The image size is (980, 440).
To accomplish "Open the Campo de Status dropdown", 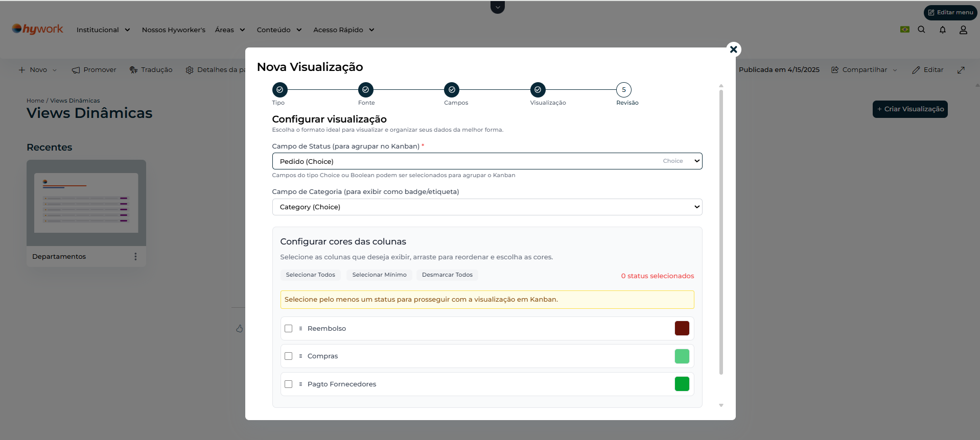I will coord(486,161).
